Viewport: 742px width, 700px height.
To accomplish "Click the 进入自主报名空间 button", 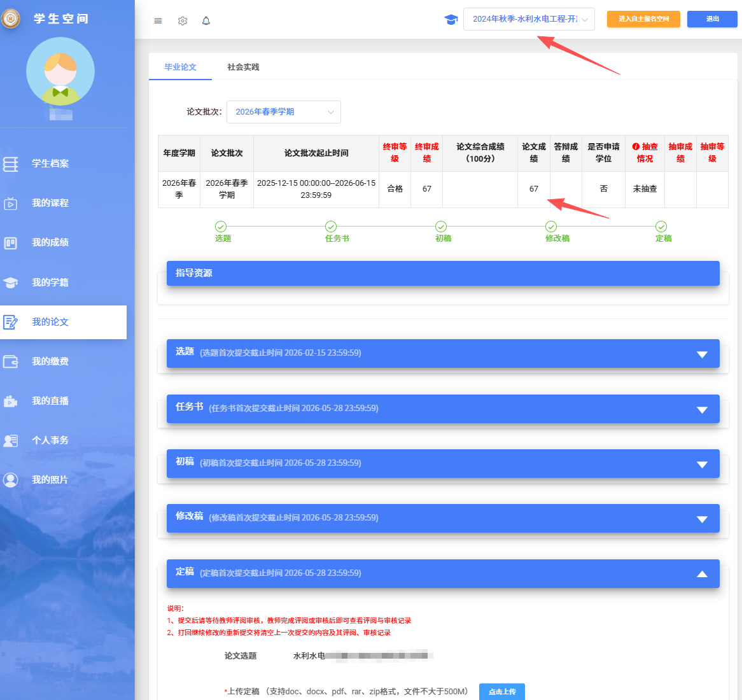I will 643,19.
